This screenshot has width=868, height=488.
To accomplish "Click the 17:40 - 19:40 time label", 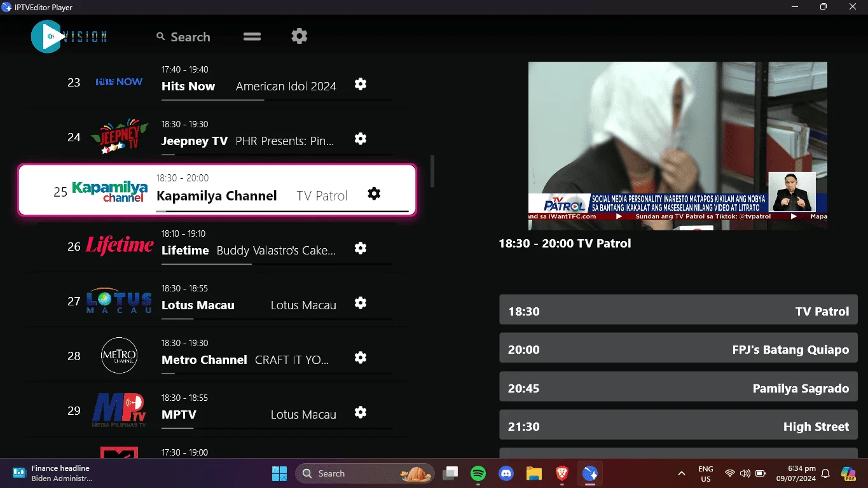I will pos(185,69).
